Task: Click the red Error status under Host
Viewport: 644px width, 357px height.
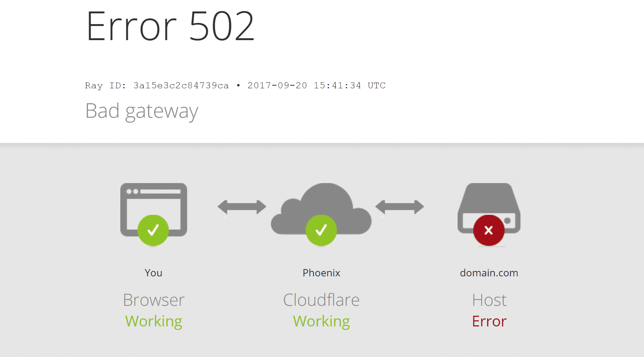Action: (489, 321)
